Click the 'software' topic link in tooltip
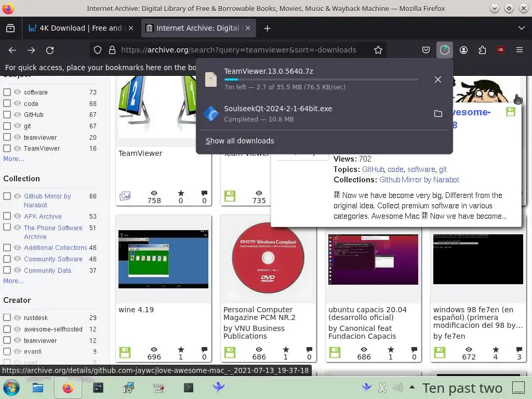The image size is (532, 399). point(421,169)
